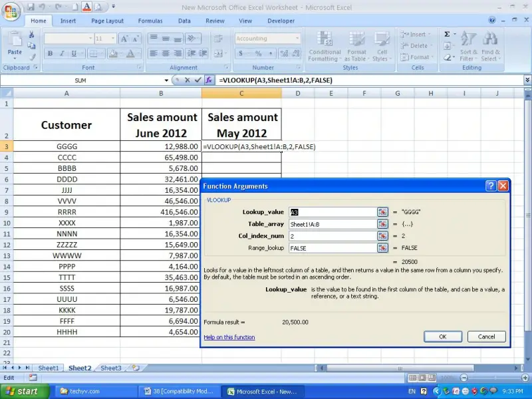Toggle Underline formatting
The image size is (532, 399).
tap(73, 54)
